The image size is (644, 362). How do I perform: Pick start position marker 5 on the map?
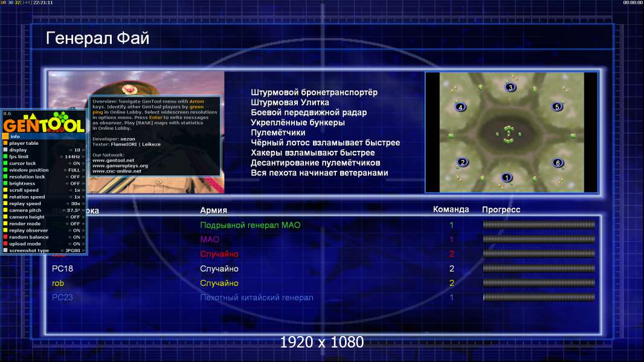click(557, 107)
